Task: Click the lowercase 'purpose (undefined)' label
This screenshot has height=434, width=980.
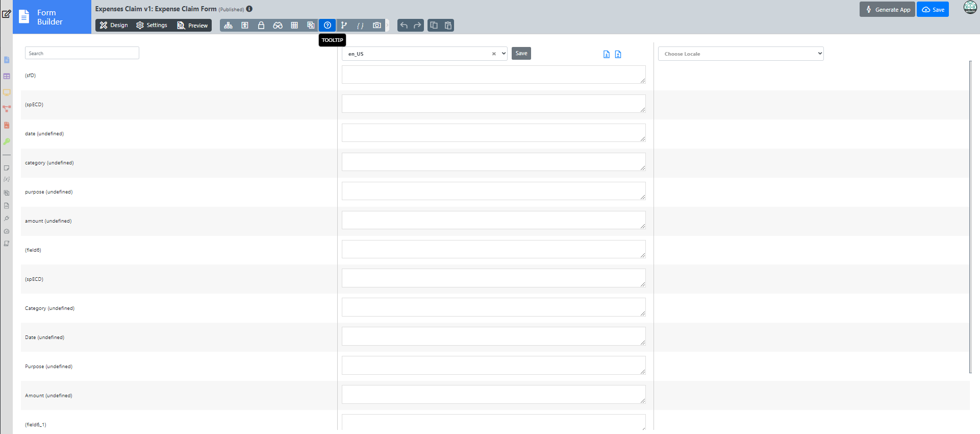Action: (x=49, y=192)
